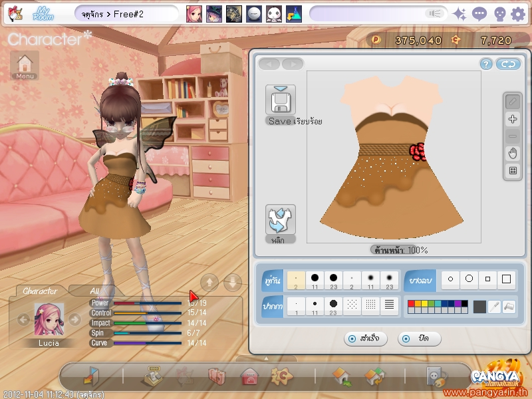Click the Menu house icon
This screenshot has height=399, width=532.
25,65
